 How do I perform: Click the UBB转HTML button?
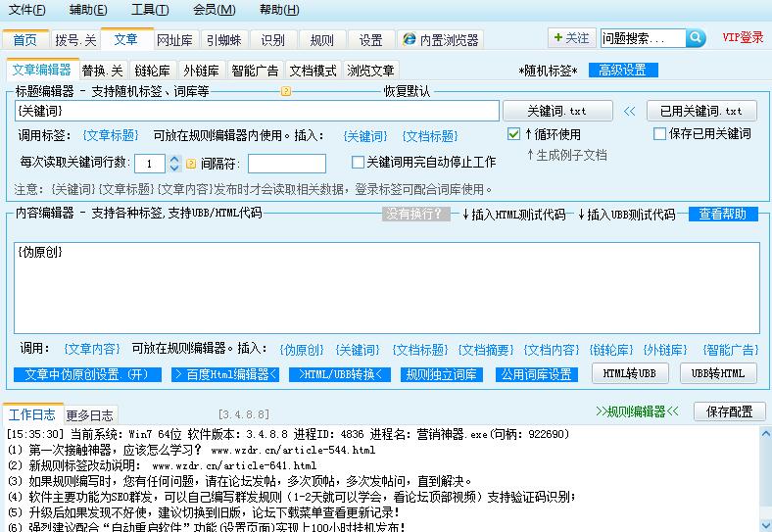pyautogui.click(x=718, y=373)
